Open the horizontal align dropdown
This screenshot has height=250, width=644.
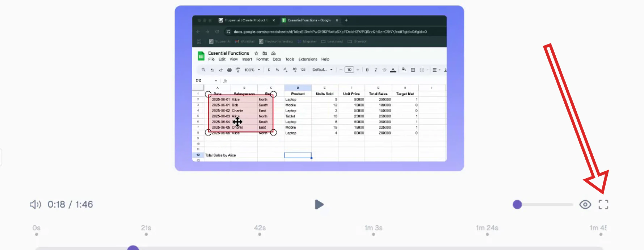coord(436,70)
